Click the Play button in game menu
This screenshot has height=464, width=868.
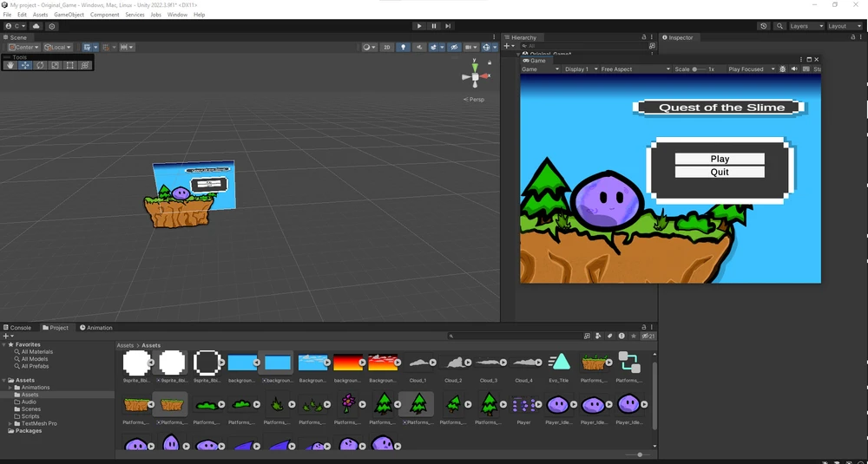click(720, 159)
